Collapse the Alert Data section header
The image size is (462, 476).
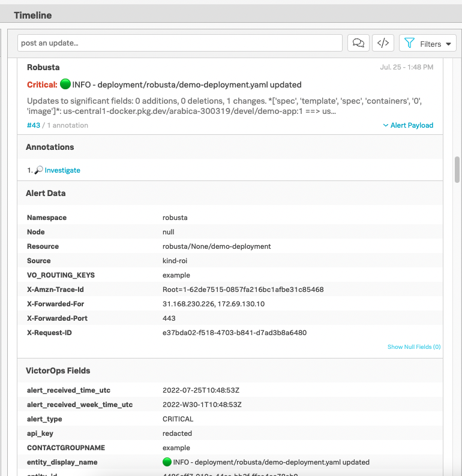tap(46, 194)
